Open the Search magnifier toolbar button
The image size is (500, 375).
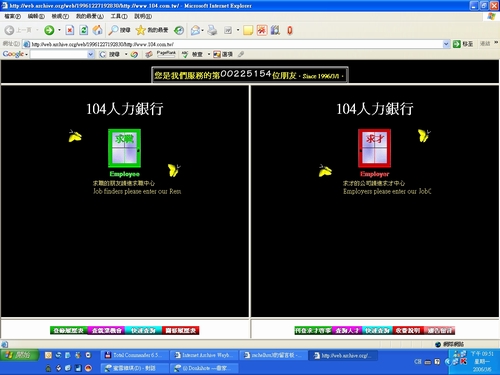click(119, 30)
